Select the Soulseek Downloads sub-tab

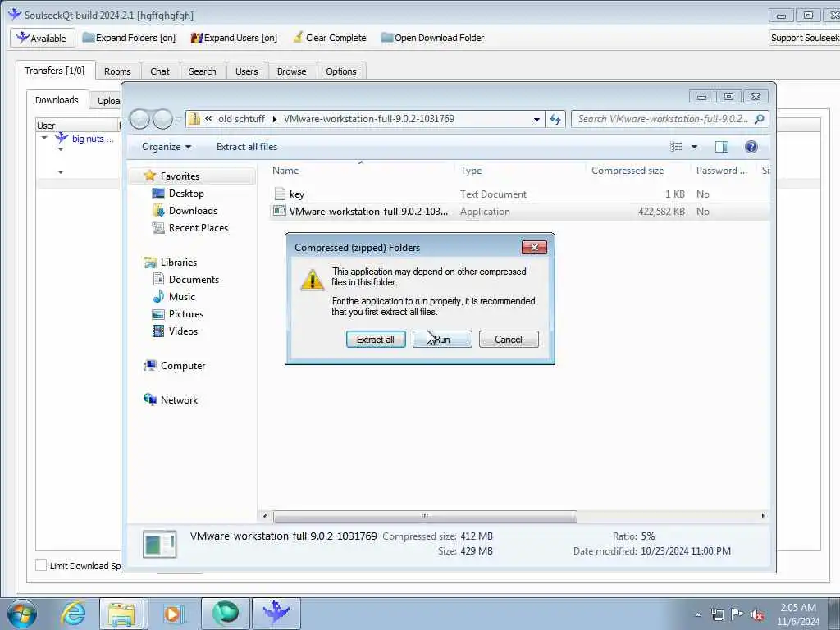57,100
